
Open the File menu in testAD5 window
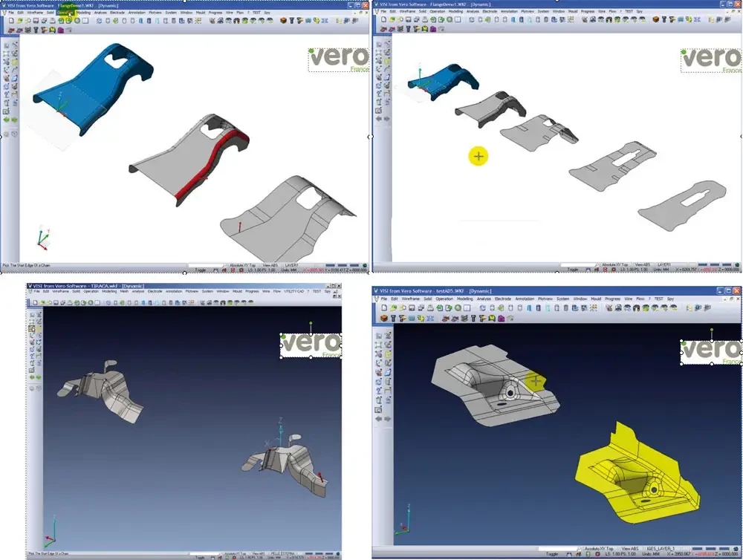[x=384, y=299]
